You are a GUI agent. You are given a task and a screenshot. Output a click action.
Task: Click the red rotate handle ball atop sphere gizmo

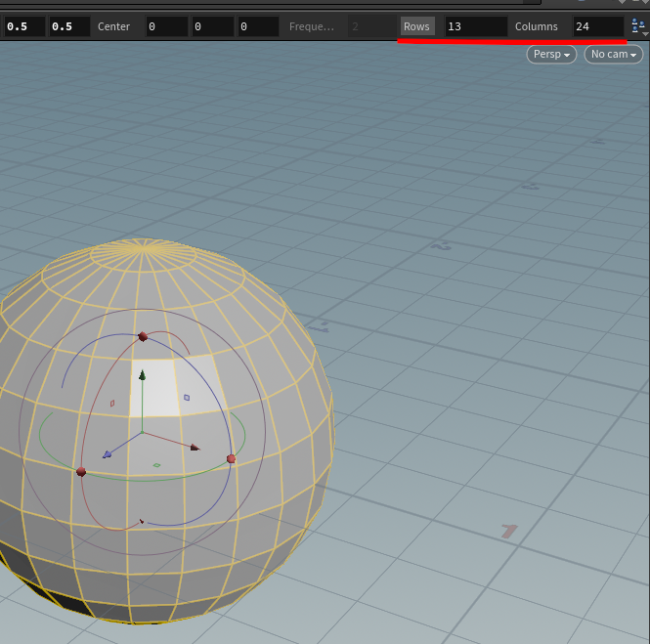tap(143, 336)
